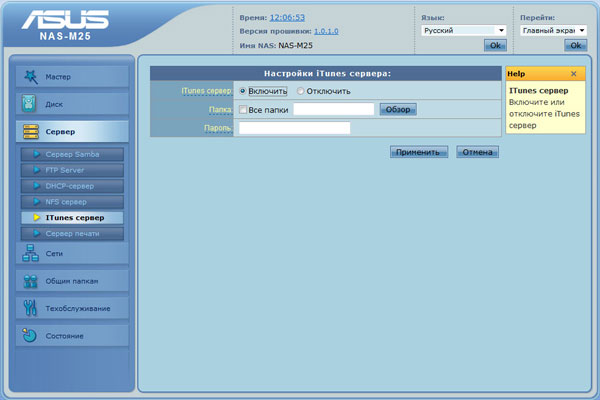Click the firmware version link 1.0.1.0

pos(326,31)
